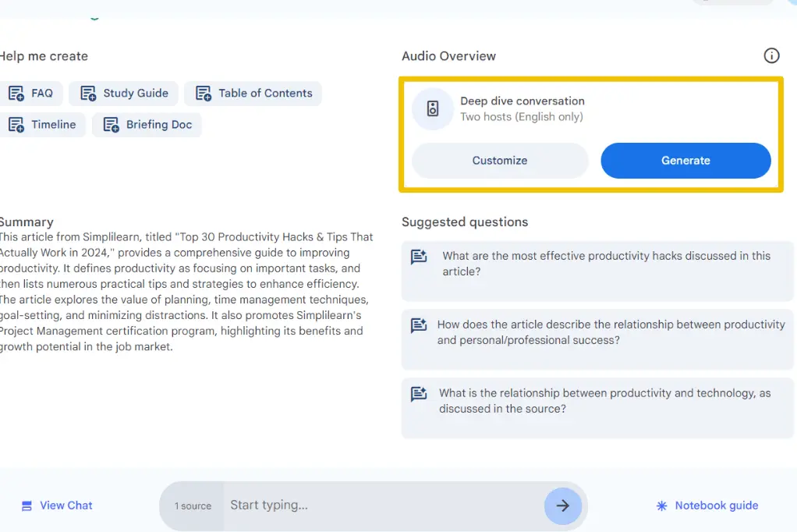Click the Notebook guide asterisk icon

click(661, 505)
